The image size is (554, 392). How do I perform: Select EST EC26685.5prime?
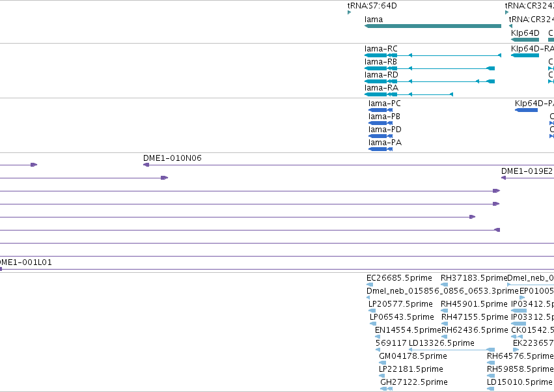pyautogui.click(x=399, y=278)
